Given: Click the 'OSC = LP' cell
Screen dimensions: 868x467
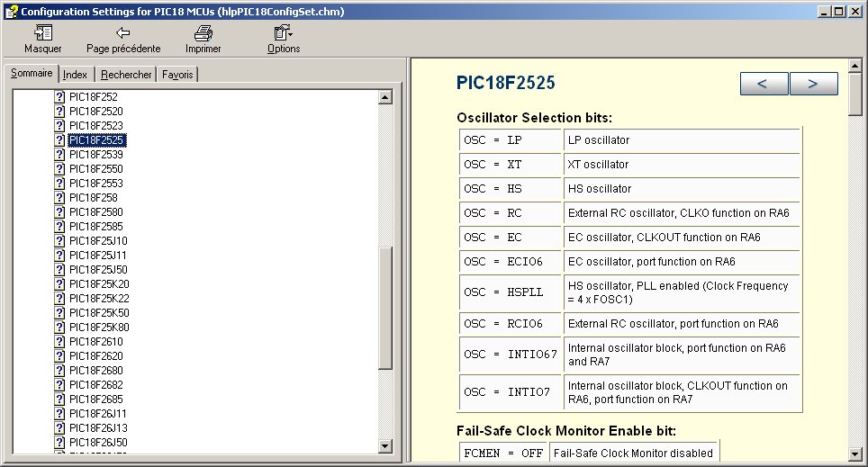Looking at the screenshot, I should point(510,140).
